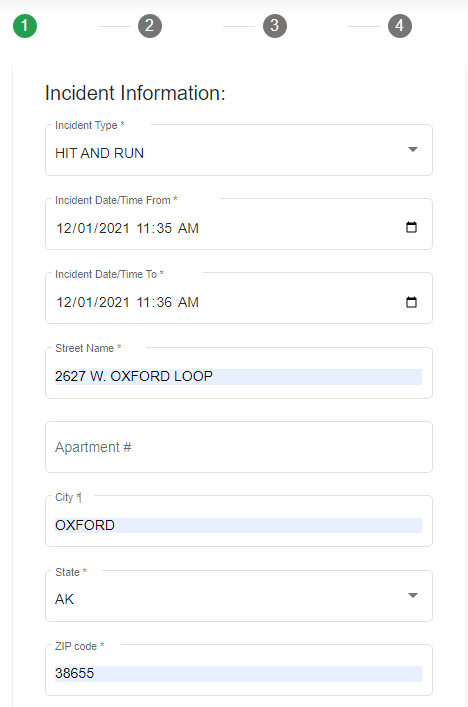Click the AM segment in Date/Time From
Image resolution: width=468 pixels, height=707 pixels.
188,228
